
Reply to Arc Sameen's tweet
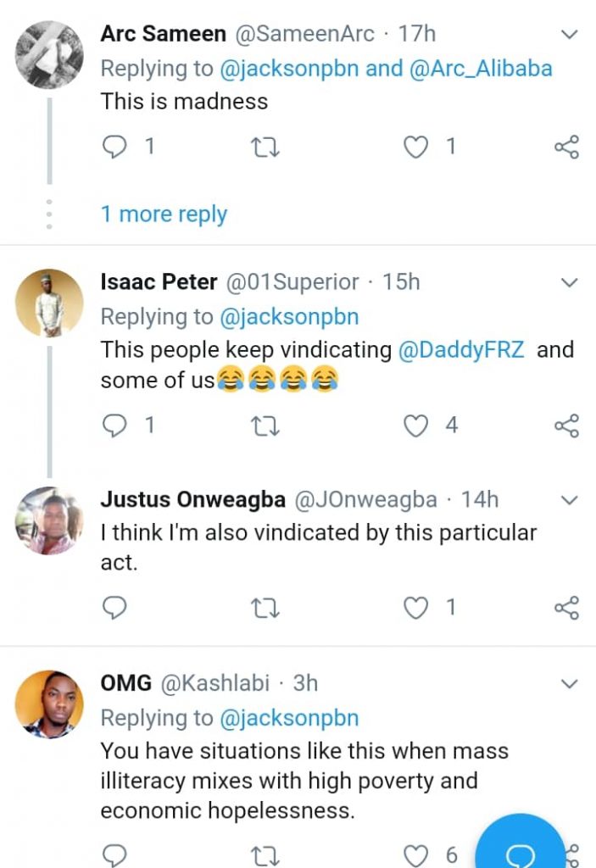(x=114, y=147)
